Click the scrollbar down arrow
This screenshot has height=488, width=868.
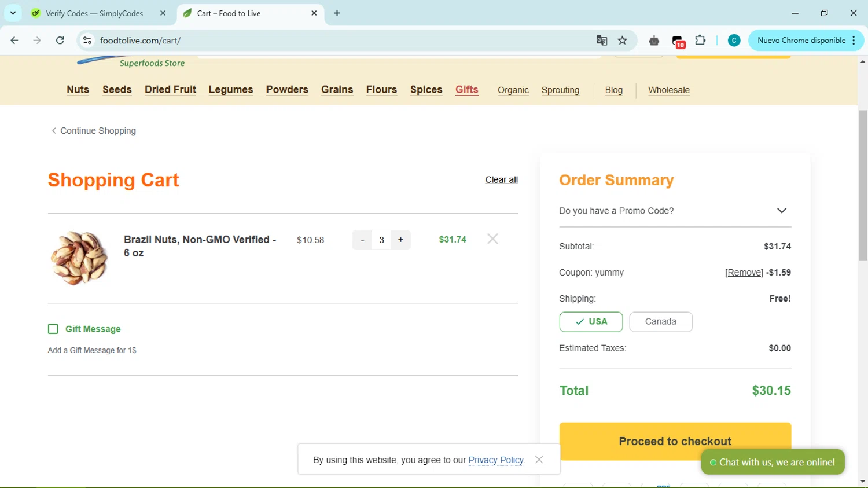click(x=863, y=482)
